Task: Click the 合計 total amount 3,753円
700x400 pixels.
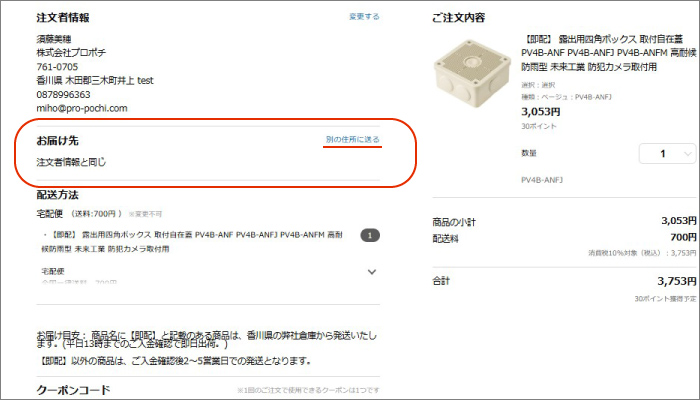Action: click(x=676, y=281)
